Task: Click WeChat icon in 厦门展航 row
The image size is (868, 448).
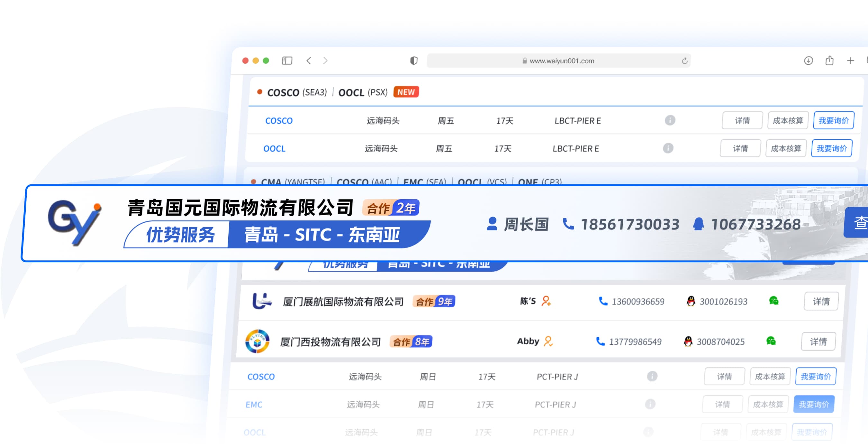Action: tap(774, 300)
